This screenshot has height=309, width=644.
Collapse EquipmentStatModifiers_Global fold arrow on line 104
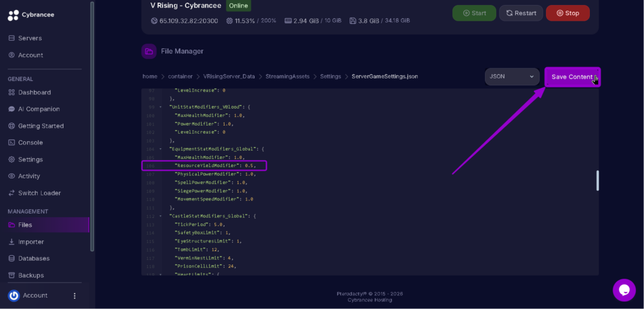click(160, 149)
